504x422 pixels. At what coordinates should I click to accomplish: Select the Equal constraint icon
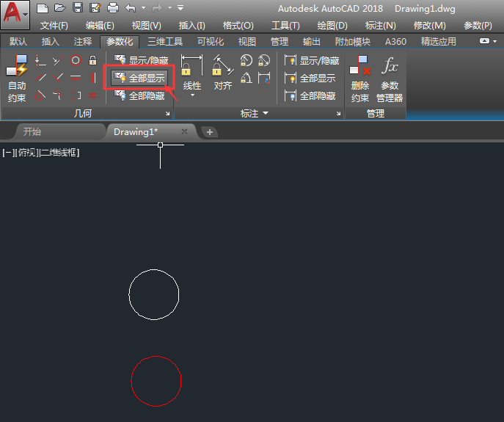pyautogui.click(x=93, y=95)
